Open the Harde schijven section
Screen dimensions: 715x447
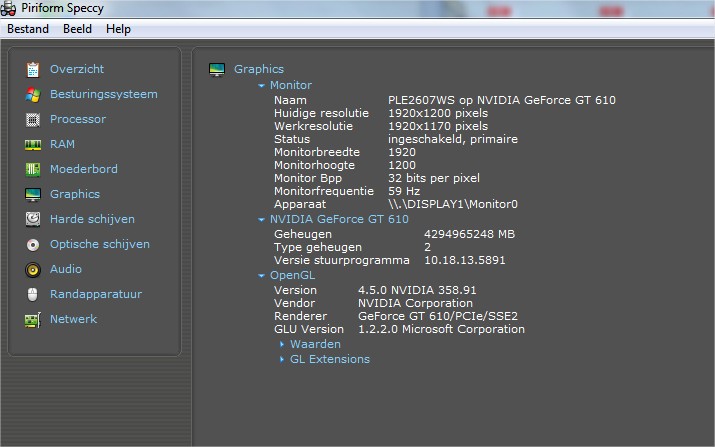(x=93, y=219)
